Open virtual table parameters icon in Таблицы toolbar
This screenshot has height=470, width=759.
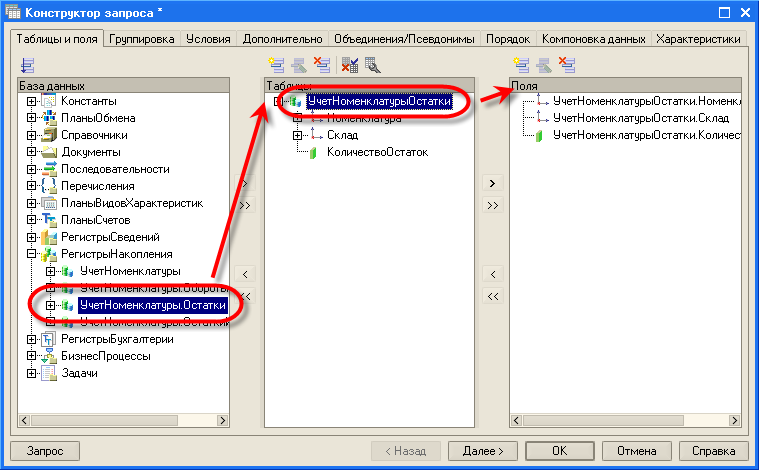(x=350, y=65)
